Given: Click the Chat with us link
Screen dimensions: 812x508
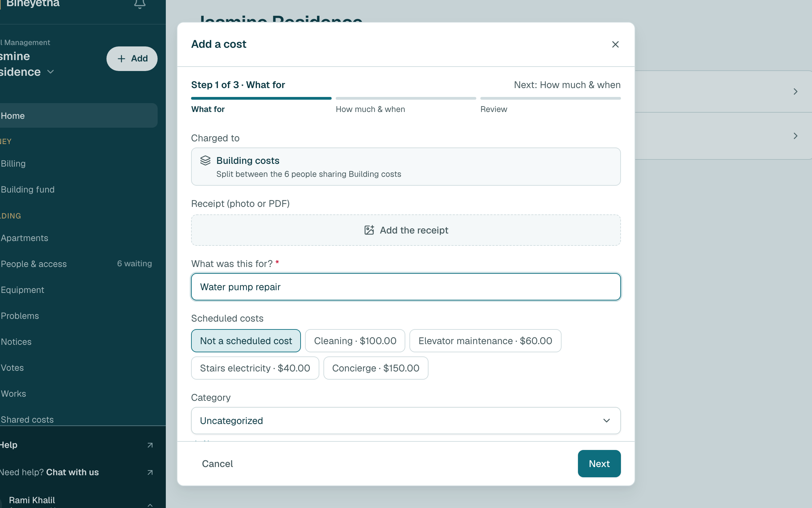Looking at the screenshot, I should coord(72,472).
